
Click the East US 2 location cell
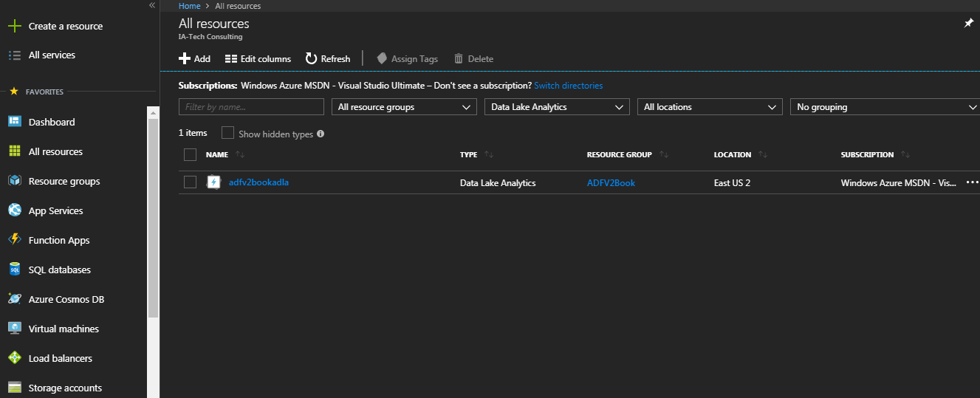coord(732,182)
